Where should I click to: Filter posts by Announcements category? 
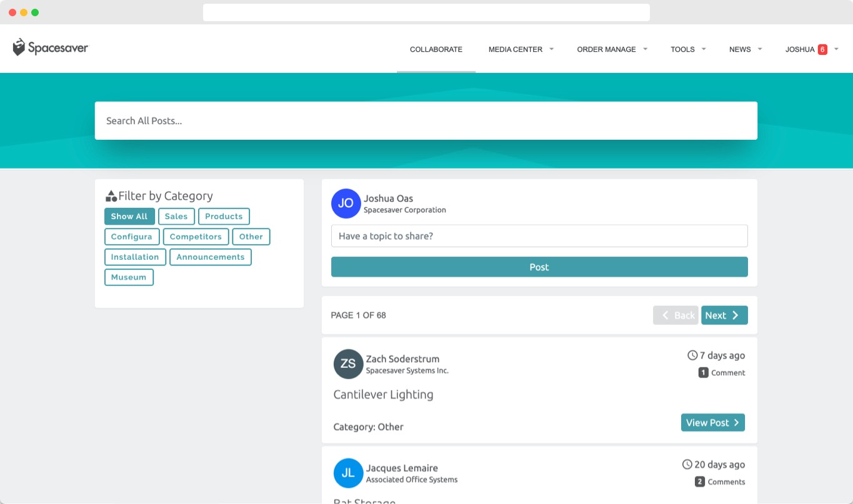211,257
